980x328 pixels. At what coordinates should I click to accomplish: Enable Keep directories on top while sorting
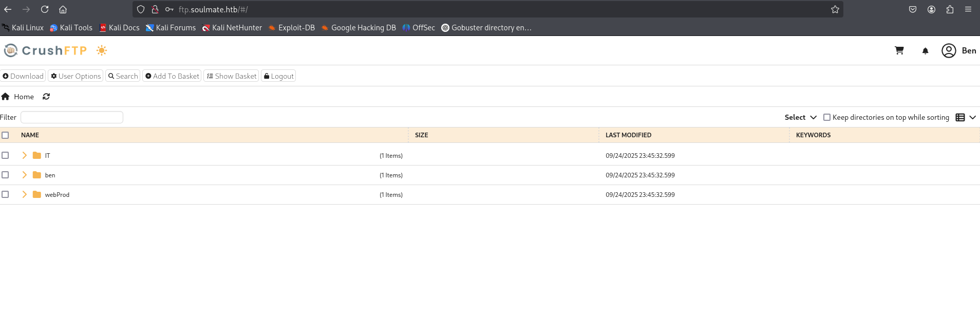(x=827, y=117)
